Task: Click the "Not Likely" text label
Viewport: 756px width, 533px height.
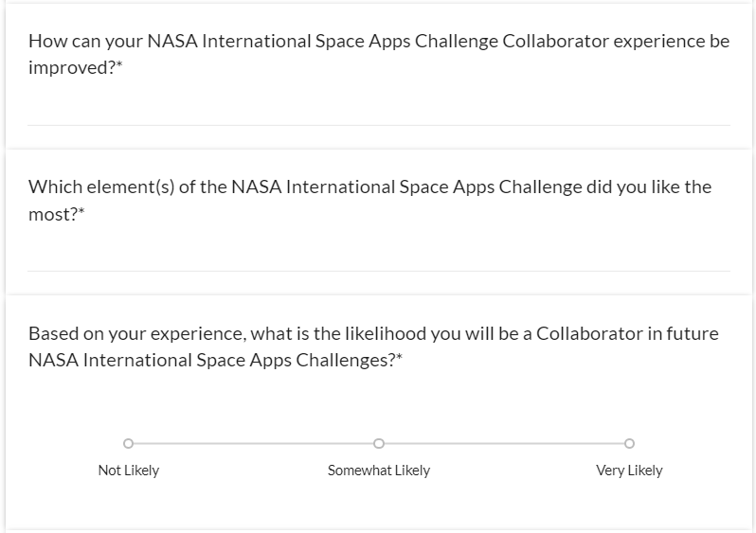Action: coord(128,471)
